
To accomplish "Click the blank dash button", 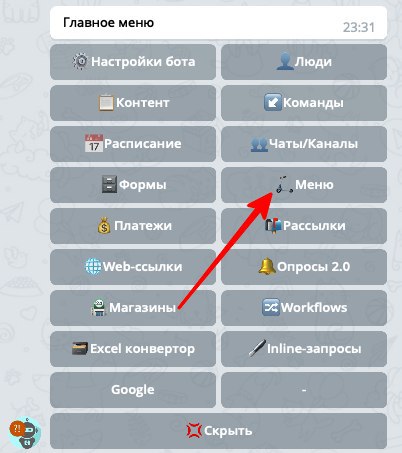I will click(304, 390).
